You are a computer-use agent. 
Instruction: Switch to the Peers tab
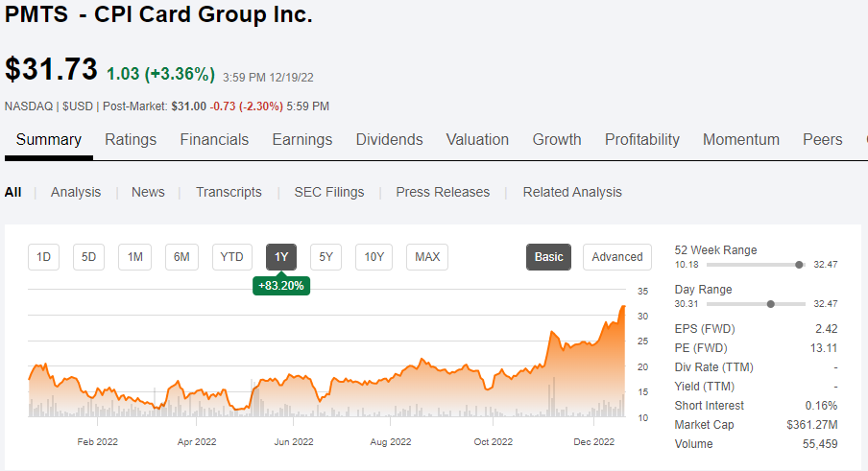[x=823, y=140]
